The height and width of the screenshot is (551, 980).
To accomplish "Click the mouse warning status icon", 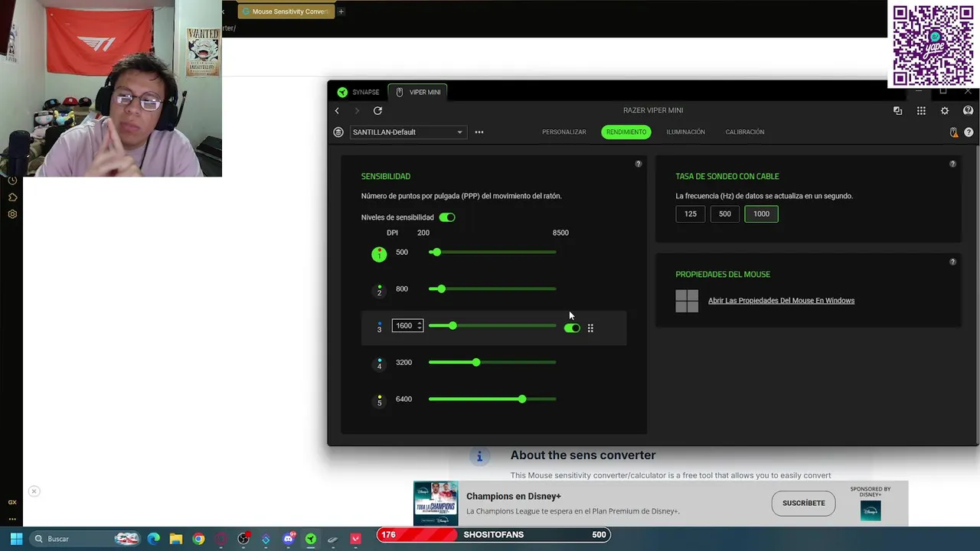I will 953,132.
